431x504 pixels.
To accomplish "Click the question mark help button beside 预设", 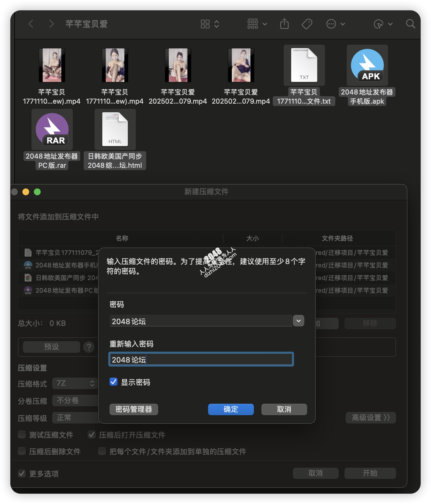I will 89,347.
